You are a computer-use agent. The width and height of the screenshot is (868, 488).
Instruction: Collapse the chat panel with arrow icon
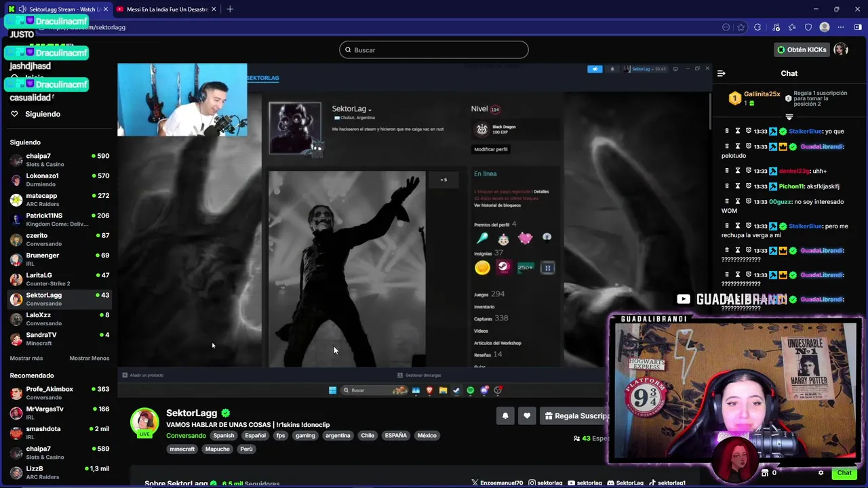pos(722,73)
